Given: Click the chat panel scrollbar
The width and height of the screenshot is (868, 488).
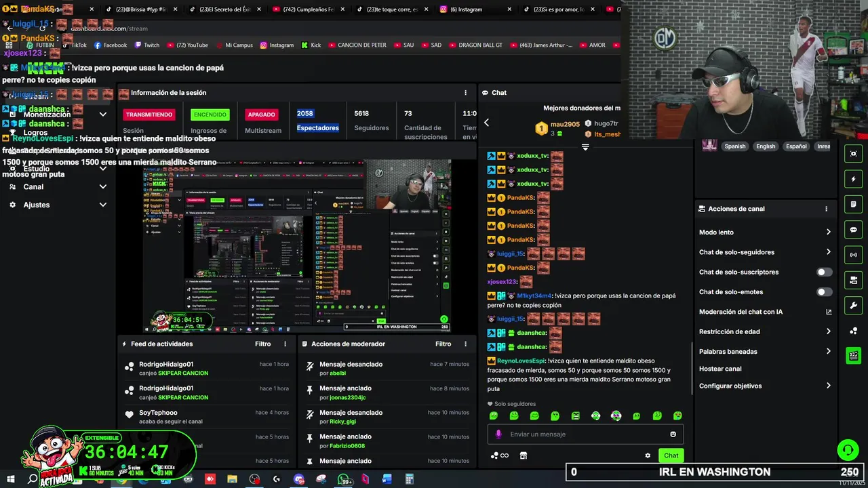Looking at the screenshot, I should coord(692,367).
